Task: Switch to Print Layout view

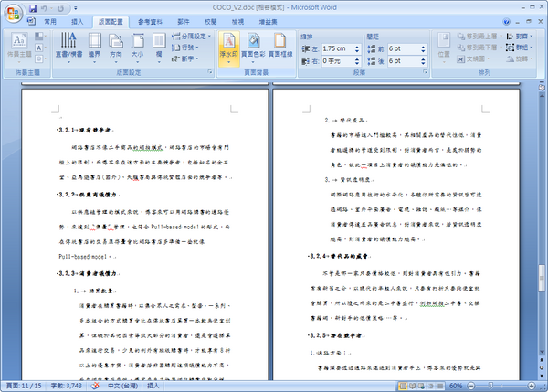Action: (x=403, y=386)
